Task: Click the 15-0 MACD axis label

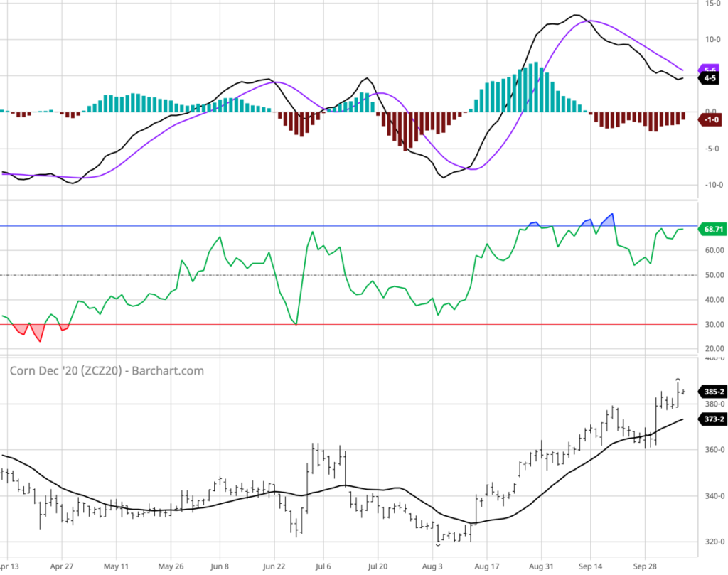Action: pos(713,4)
